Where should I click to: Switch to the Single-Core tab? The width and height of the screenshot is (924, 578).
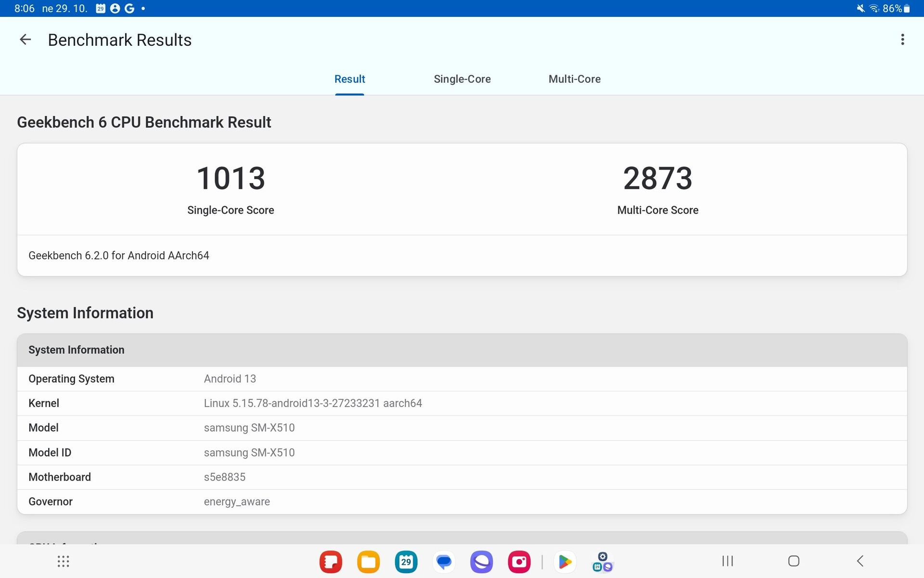[462, 79]
